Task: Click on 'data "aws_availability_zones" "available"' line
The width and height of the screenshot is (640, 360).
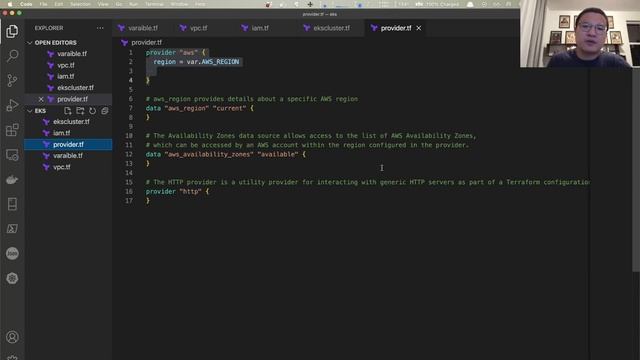Action: point(225,154)
